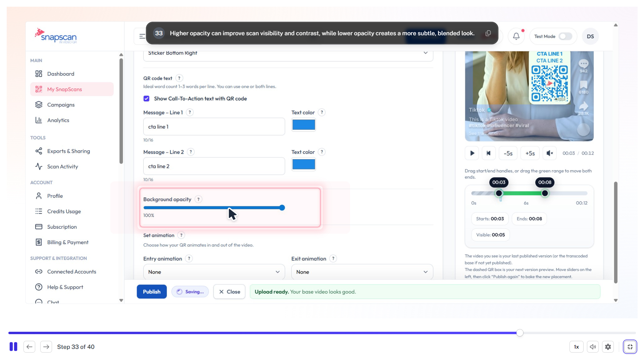Click the 00:03 start handle
The height and width of the screenshot is (362, 644).
click(499, 193)
